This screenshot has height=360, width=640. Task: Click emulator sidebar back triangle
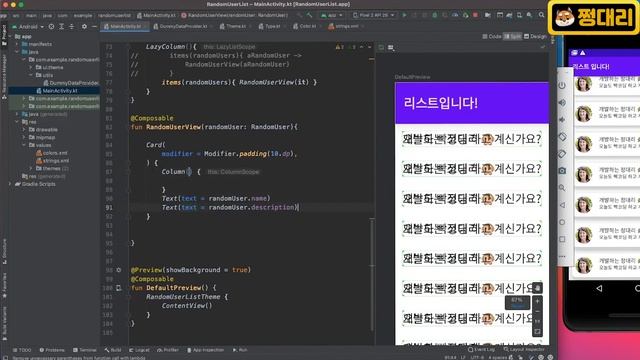[562, 205]
